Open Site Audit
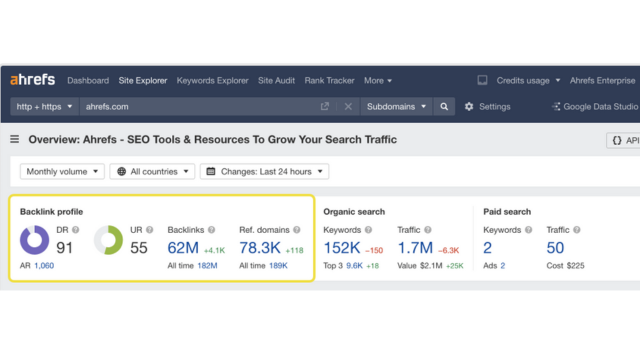Image resolution: width=640 pixels, height=360 pixels. click(x=276, y=80)
